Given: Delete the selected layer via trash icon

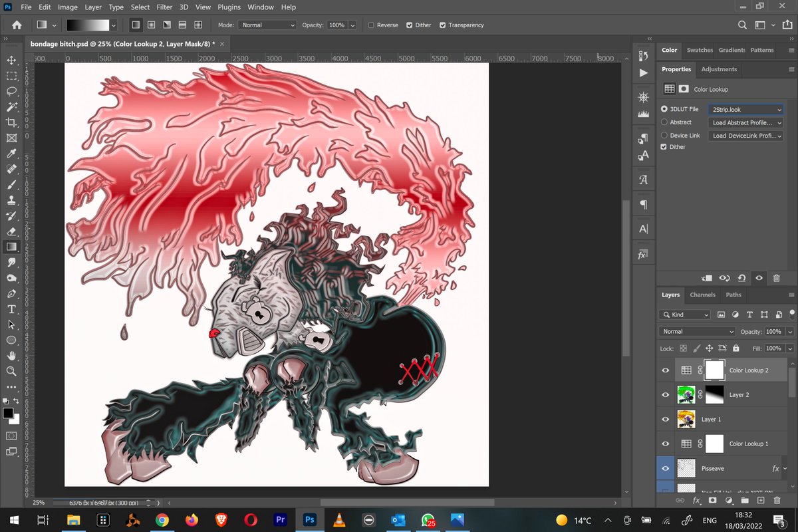Looking at the screenshot, I should pyautogui.click(x=777, y=500).
